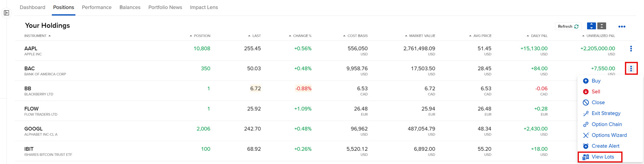Click the Close position icon
This screenshot has height=164, width=644.
click(586, 102)
